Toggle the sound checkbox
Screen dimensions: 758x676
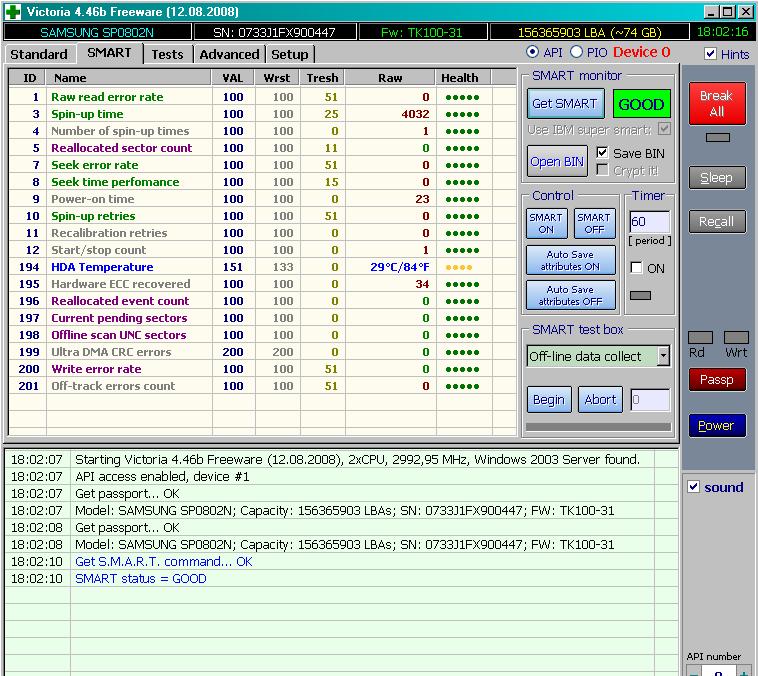pos(693,487)
